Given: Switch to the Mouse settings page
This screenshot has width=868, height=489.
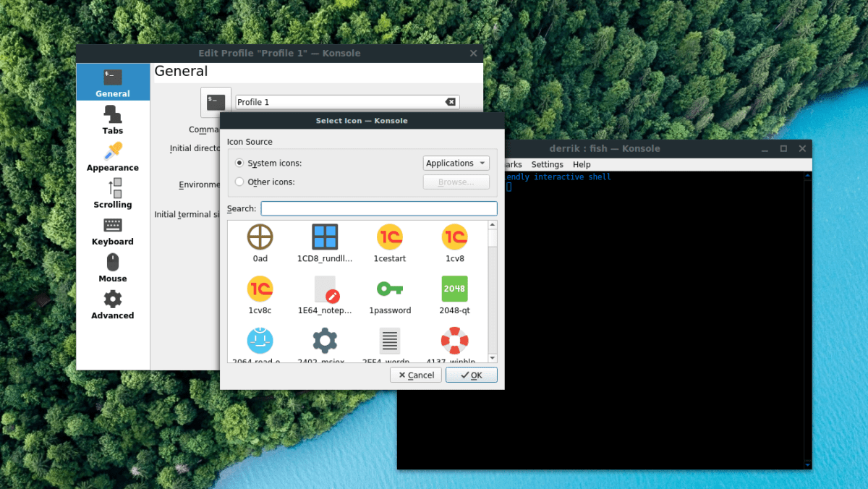Looking at the screenshot, I should (x=113, y=267).
